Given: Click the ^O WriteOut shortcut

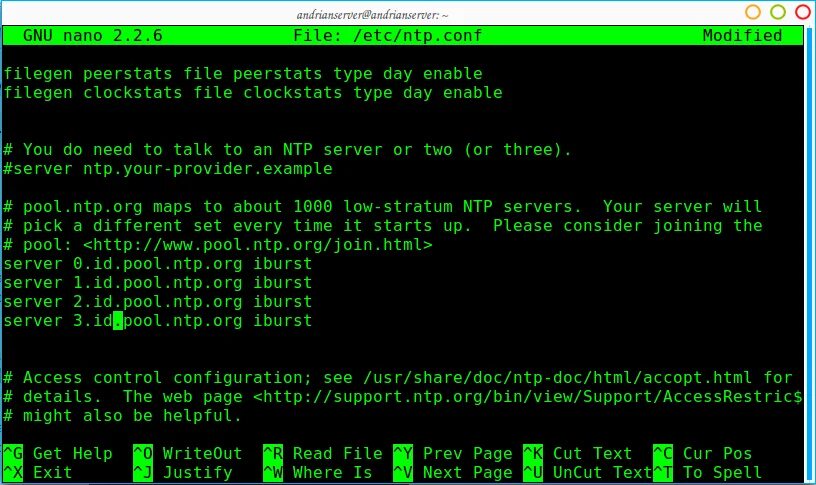Looking at the screenshot, I should (188, 454).
